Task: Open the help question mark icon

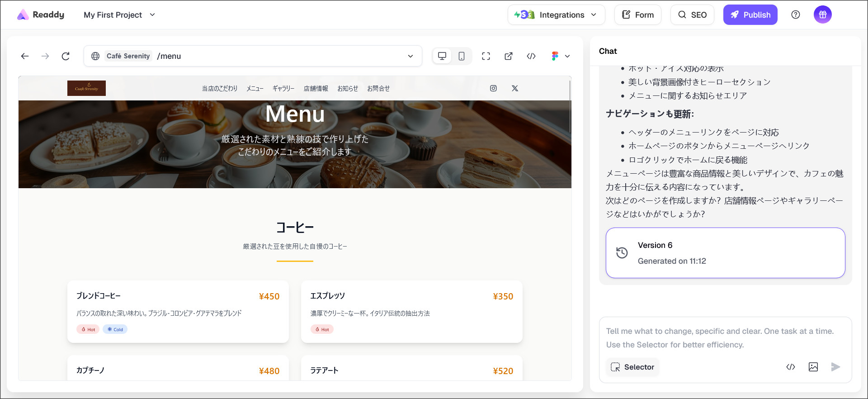Action: (x=796, y=14)
